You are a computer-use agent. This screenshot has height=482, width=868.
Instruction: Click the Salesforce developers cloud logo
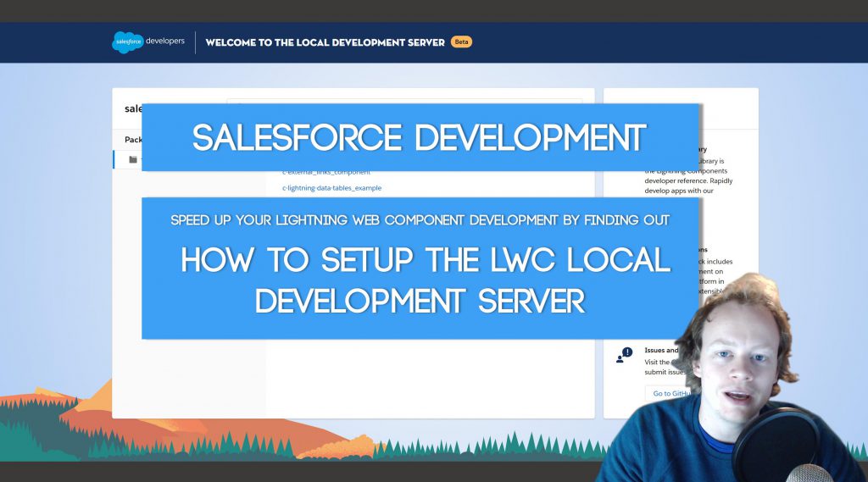[x=128, y=42]
